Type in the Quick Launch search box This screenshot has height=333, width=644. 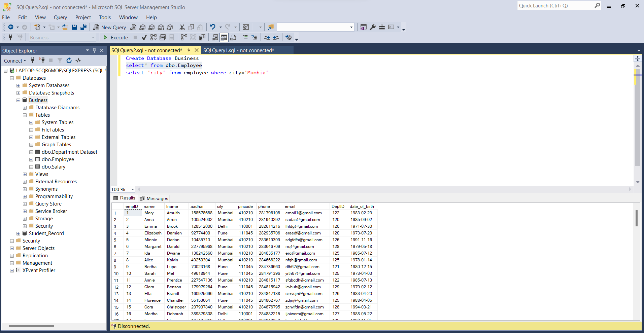coord(555,5)
